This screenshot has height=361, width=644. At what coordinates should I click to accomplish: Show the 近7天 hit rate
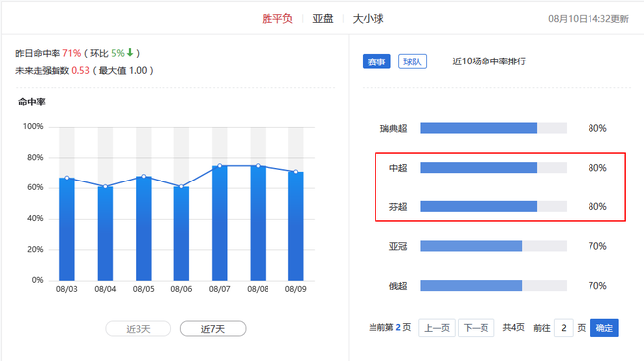click(x=213, y=329)
